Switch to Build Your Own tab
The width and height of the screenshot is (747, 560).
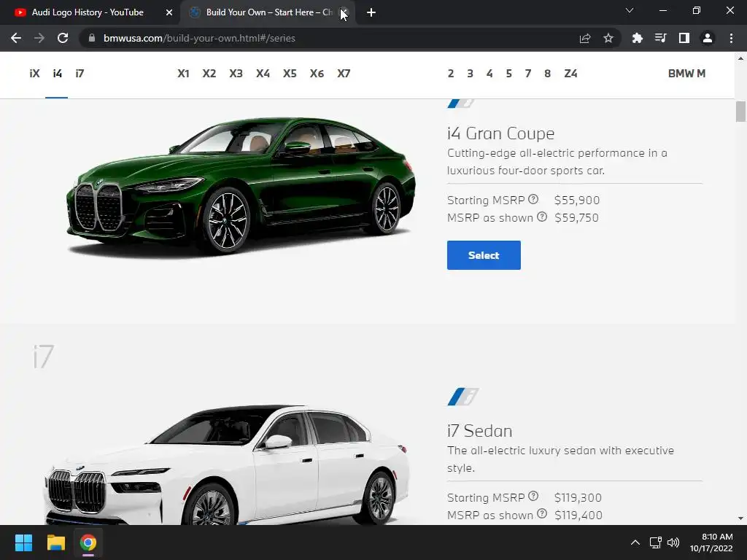pos(269,12)
